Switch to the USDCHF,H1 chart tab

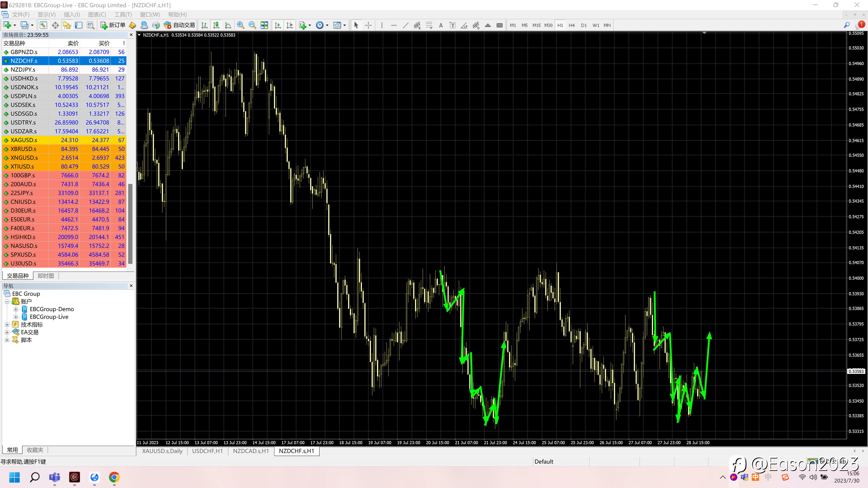(207, 451)
